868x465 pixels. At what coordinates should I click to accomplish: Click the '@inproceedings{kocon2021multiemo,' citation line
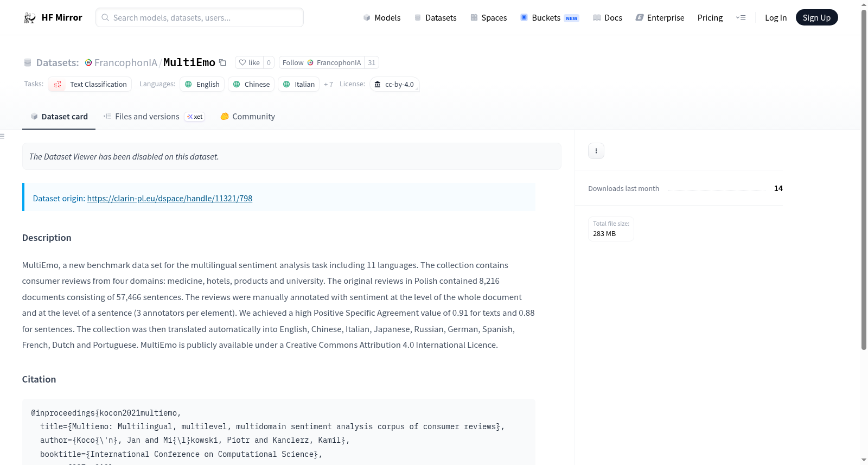click(x=106, y=413)
